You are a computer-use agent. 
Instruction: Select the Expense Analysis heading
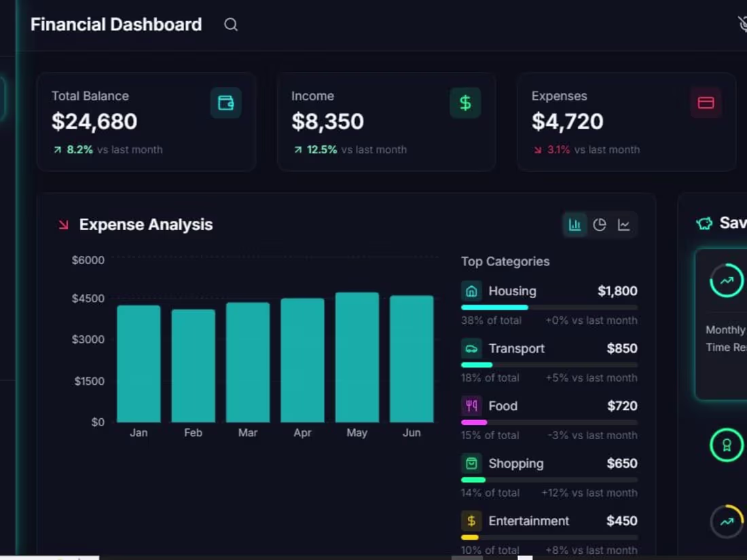[x=146, y=224]
